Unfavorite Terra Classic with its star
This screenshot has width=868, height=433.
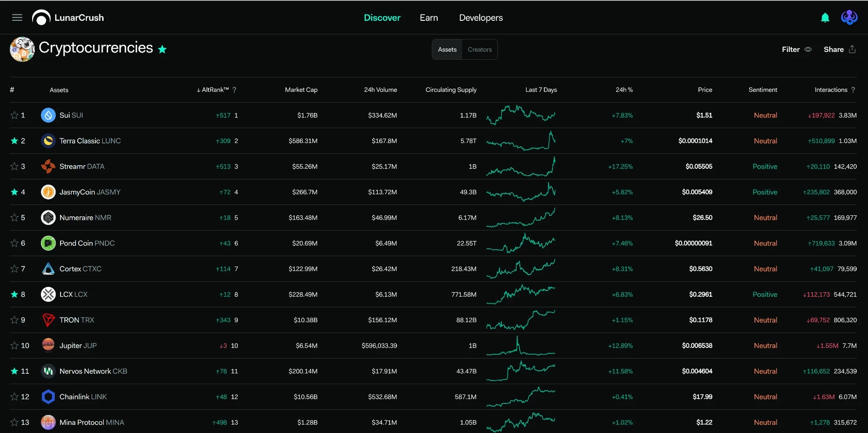coord(14,141)
